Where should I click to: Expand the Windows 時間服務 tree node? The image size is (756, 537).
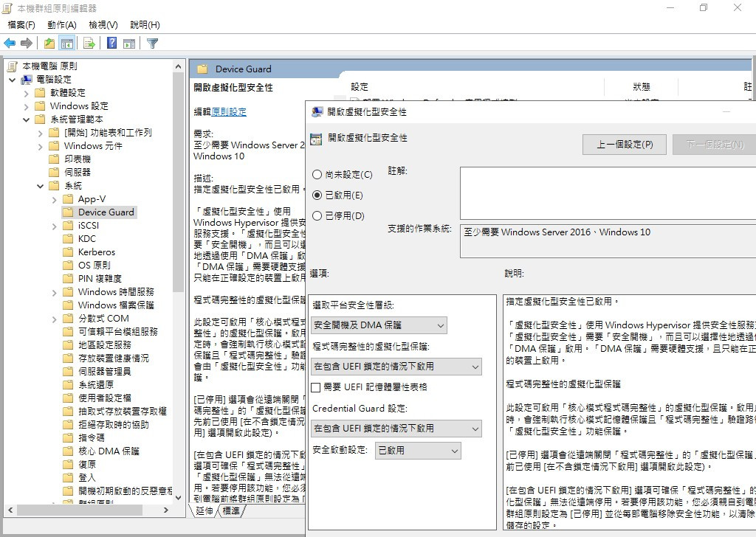pos(55,292)
